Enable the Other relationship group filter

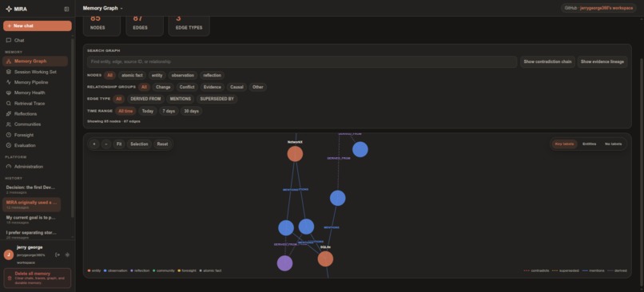click(258, 87)
